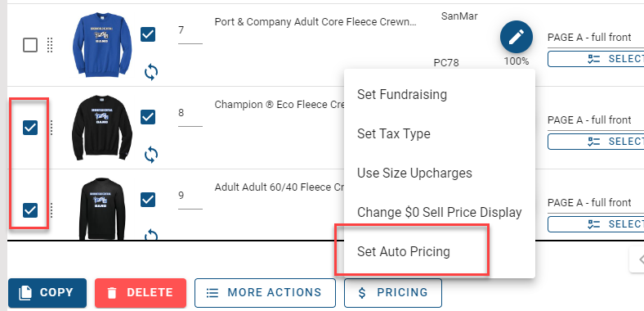Screen dimensions: 644x311
Task: Open SELECT button on Champion row
Action: click(596, 142)
